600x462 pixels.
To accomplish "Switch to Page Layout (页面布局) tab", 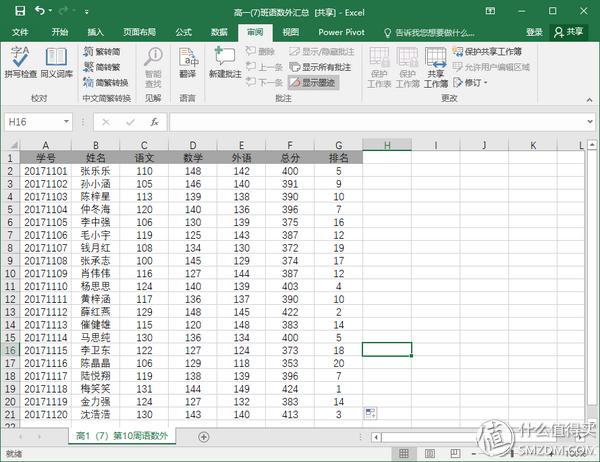I will 139,32.
